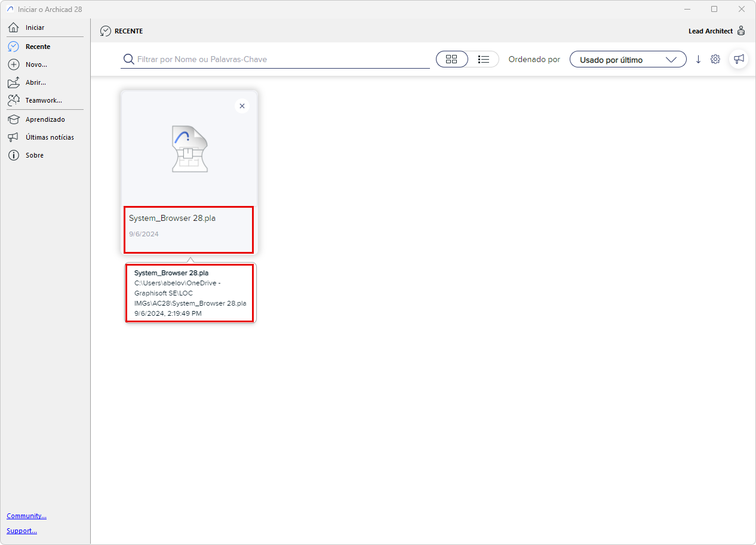Click the clock icon beside Recente
This screenshot has height=545, width=756.
[x=14, y=47]
